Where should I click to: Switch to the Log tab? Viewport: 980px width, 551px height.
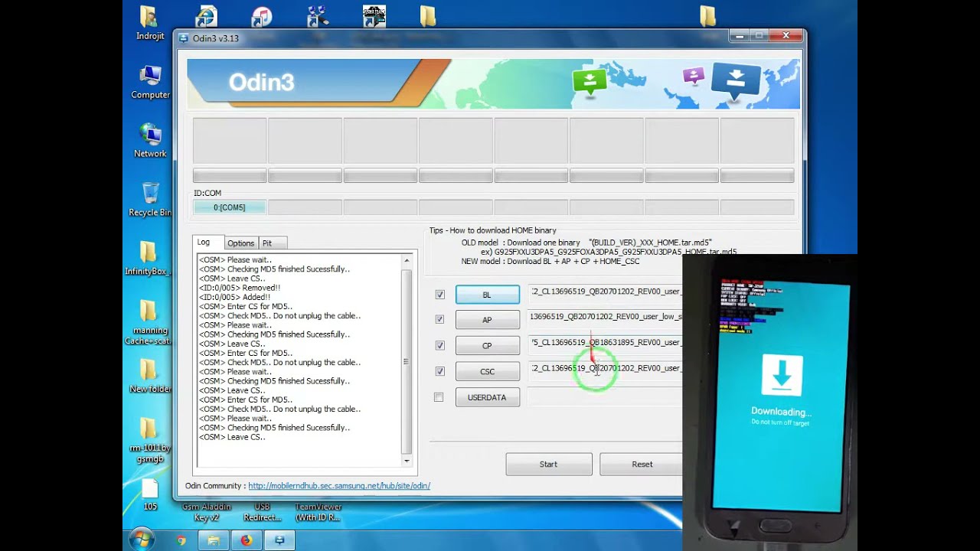coord(204,243)
